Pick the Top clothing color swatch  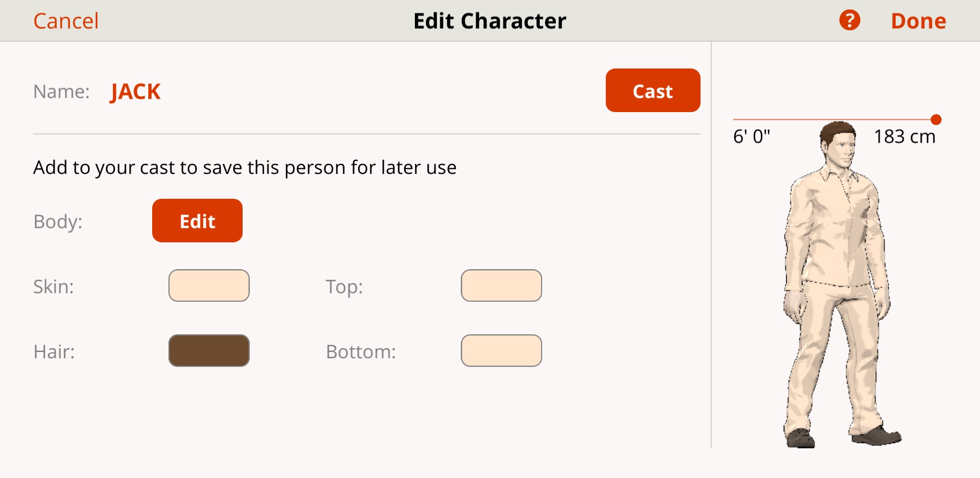[x=501, y=285]
